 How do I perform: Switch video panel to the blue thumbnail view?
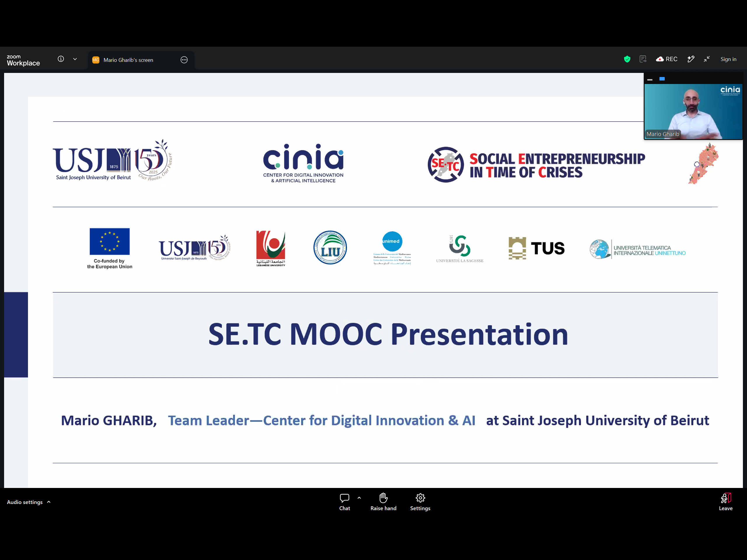coord(662,79)
